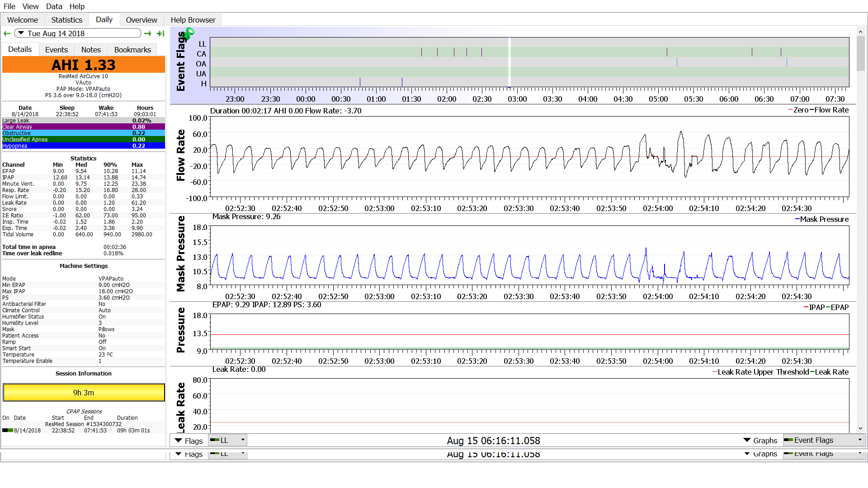Click the Machine Settings heading
This screenshot has width=868, height=488.
[84, 266]
